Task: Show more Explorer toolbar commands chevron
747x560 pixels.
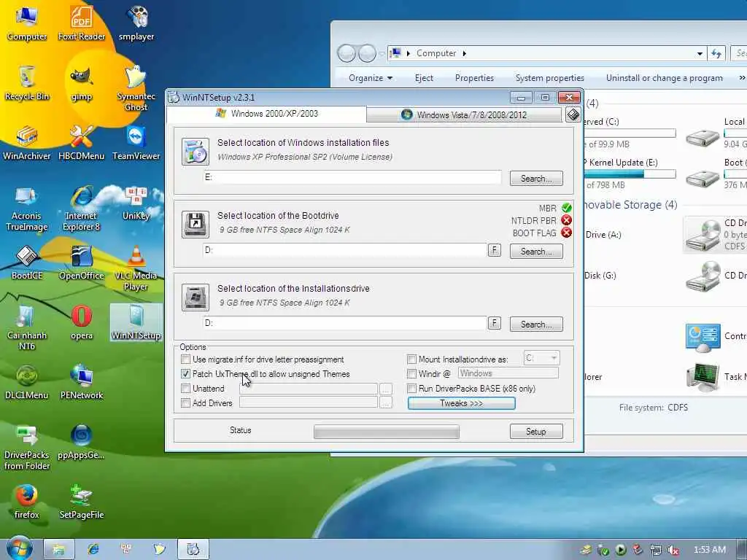Action: [x=742, y=77]
